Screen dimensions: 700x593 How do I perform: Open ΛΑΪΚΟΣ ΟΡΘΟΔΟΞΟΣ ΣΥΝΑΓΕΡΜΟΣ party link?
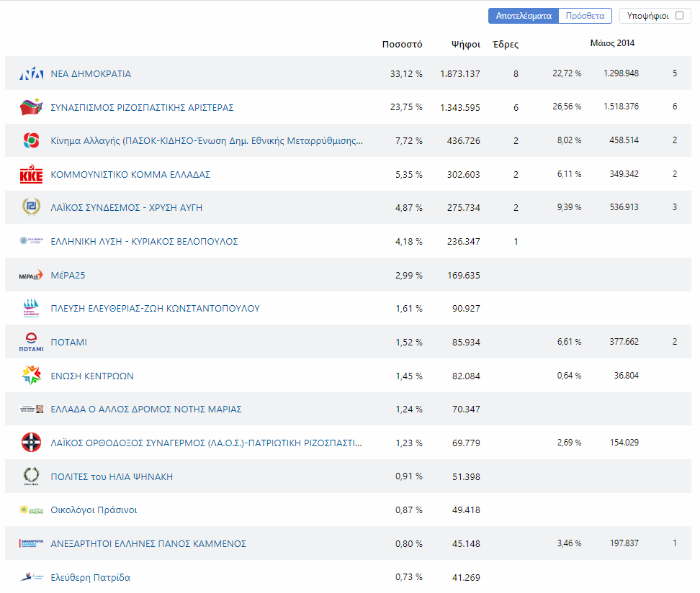pyautogui.click(x=206, y=443)
